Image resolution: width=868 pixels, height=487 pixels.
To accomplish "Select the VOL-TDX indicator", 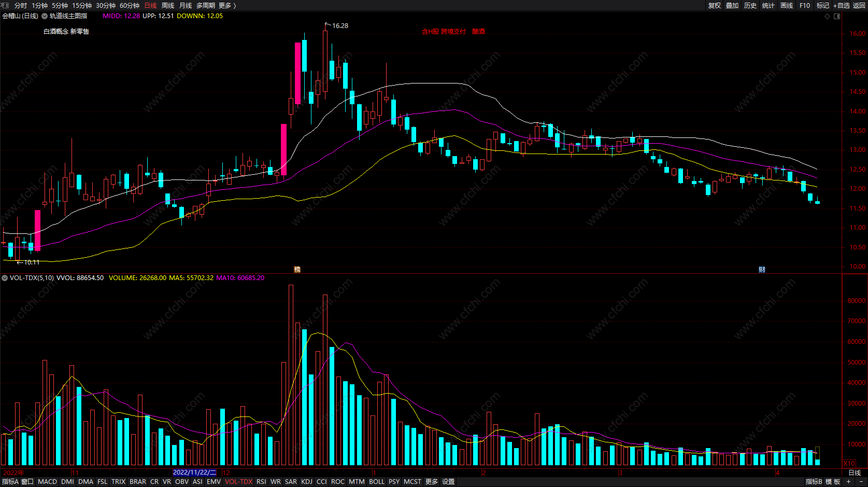I will [239, 482].
